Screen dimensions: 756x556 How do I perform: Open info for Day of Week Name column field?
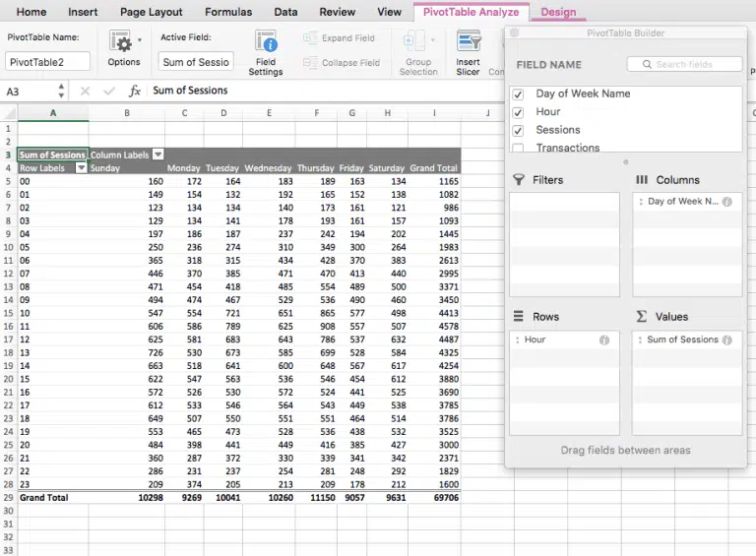726,202
